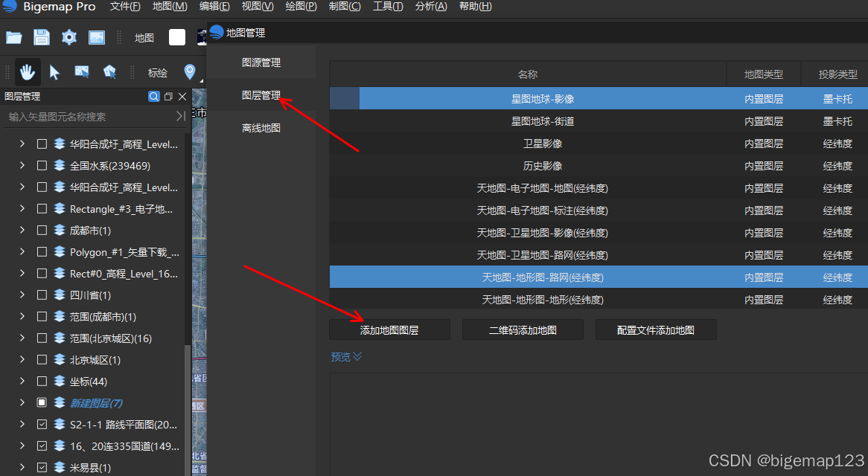The width and height of the screenshot is (868, 476).
Task: Expand the 坐标(44) tree node
Action: click(22, 381)
